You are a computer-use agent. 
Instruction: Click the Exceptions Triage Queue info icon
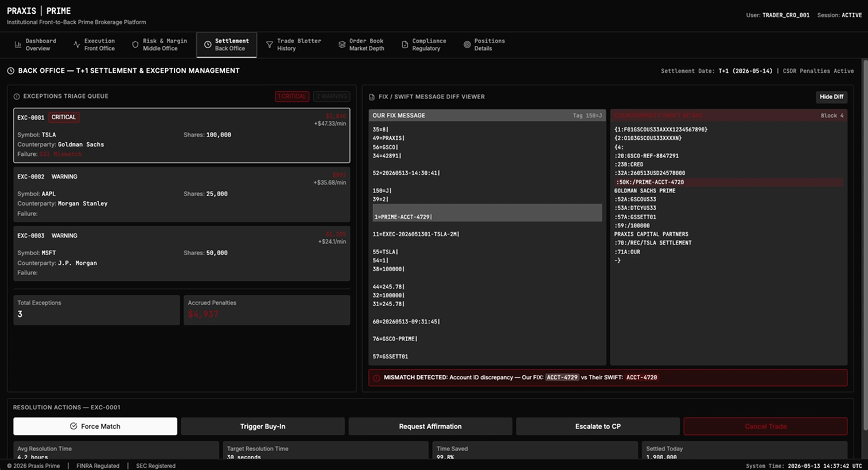pyautogui.click(x=17, y=96)
